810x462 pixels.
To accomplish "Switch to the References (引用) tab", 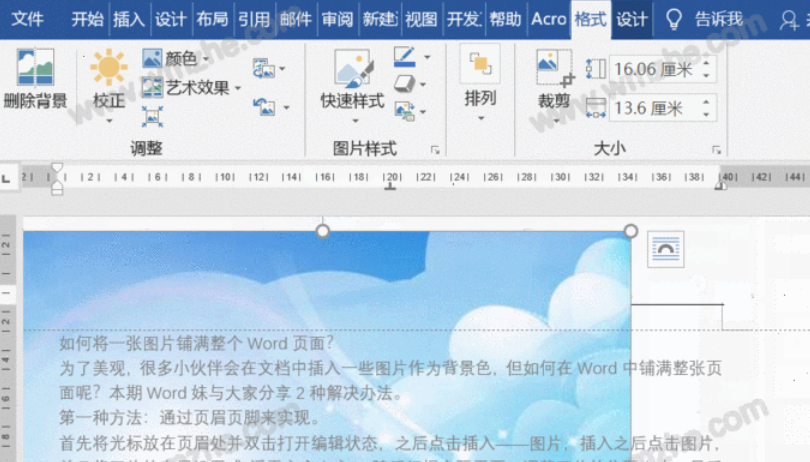I will click(x=254, y=20).
